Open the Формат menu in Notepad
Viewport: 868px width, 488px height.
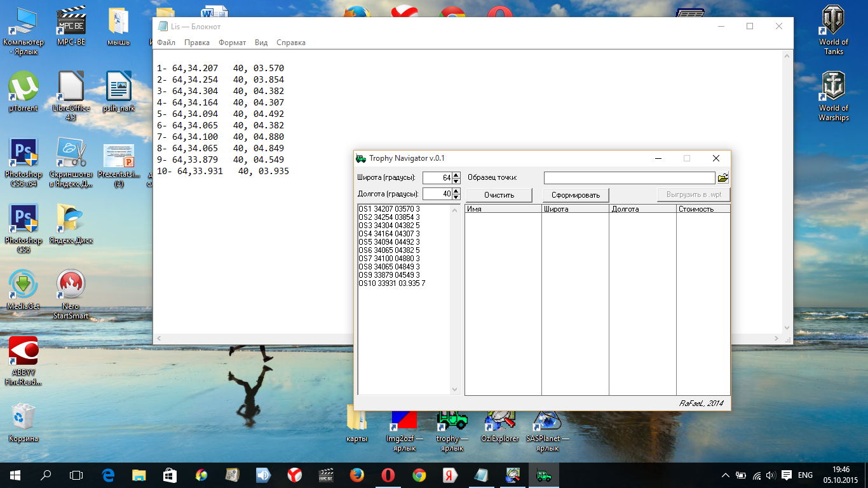pos(232,43)
